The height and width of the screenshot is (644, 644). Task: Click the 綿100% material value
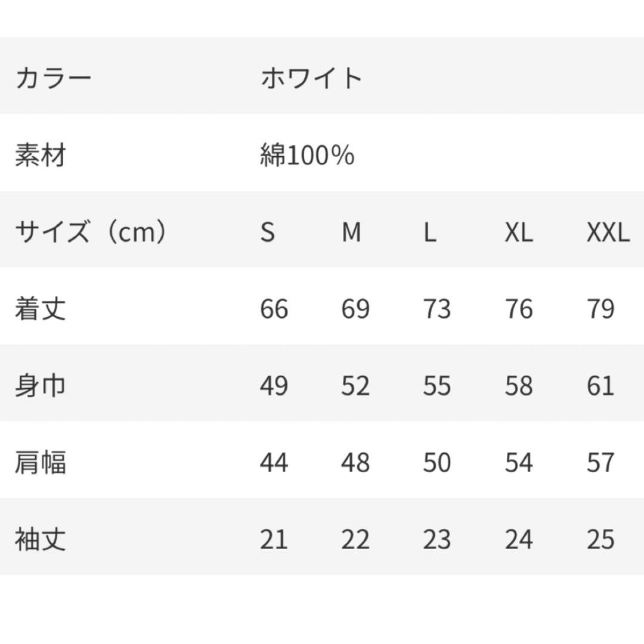pos(307,156)
